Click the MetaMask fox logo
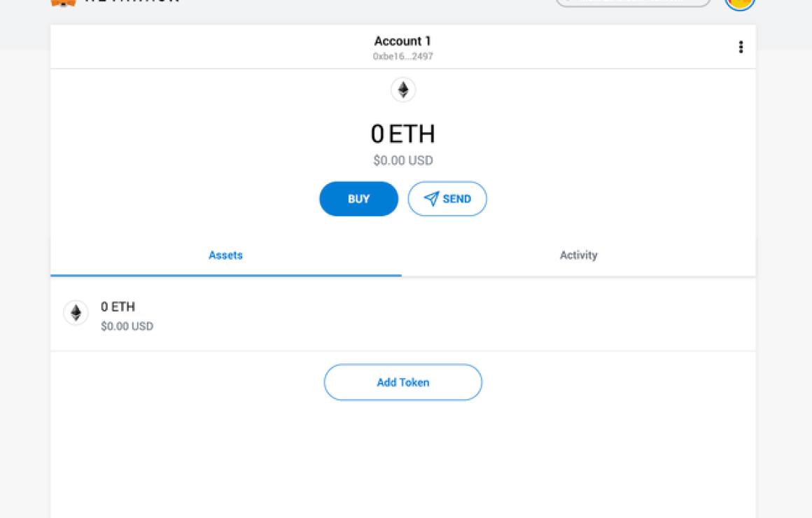This screenshot has height=518, width=812. tap(63, 3)
